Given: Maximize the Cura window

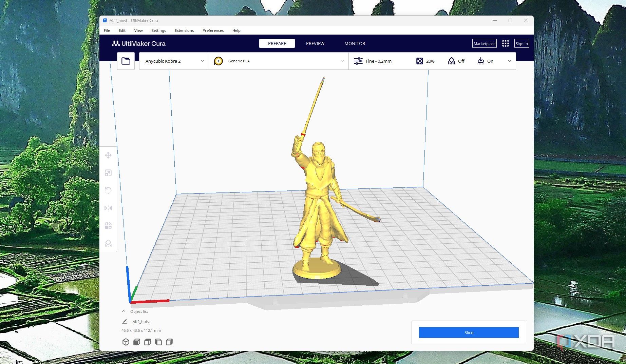Looking at the screenshot, I should pos(510,20).
